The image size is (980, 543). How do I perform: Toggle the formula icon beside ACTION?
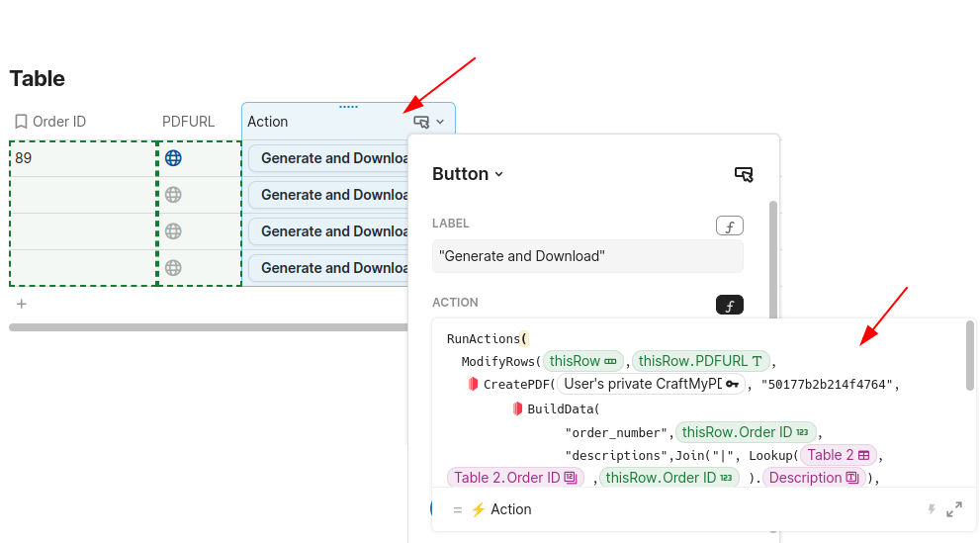(729, 305)
